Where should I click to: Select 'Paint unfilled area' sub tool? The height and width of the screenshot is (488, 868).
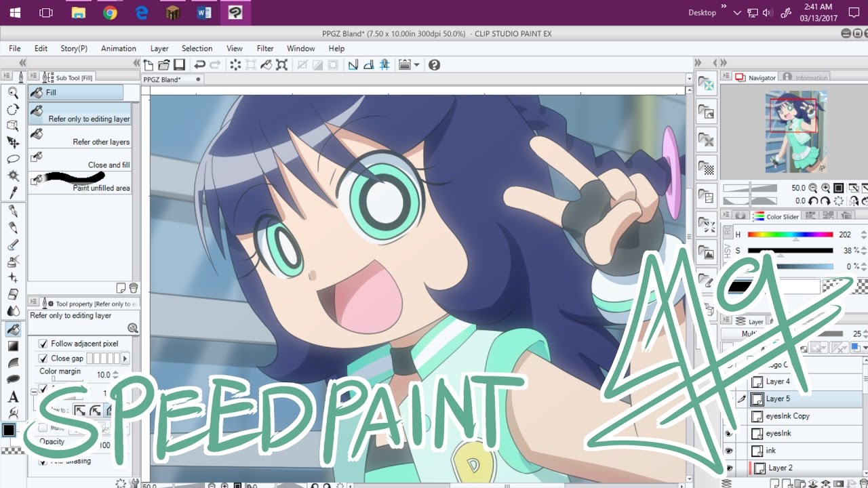80,182
